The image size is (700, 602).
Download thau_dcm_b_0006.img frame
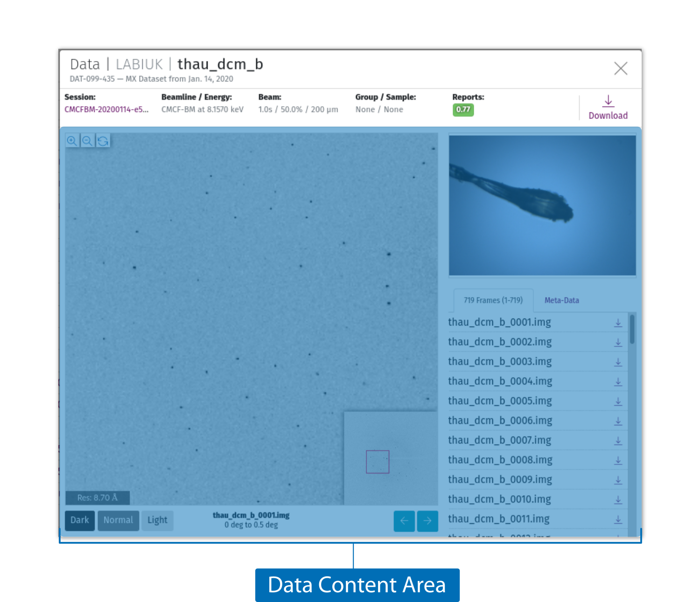coord(618,421)
